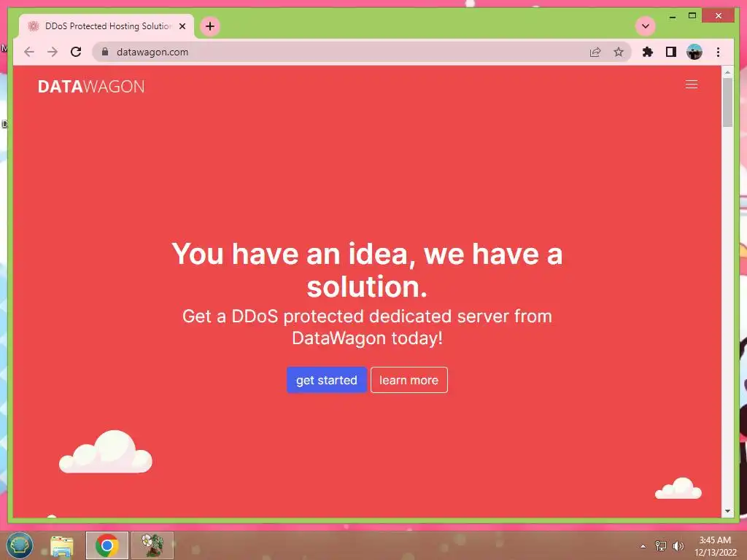Reload the datawagon.com page
This screenshot has width=747, height=560.
pos(76,52)
